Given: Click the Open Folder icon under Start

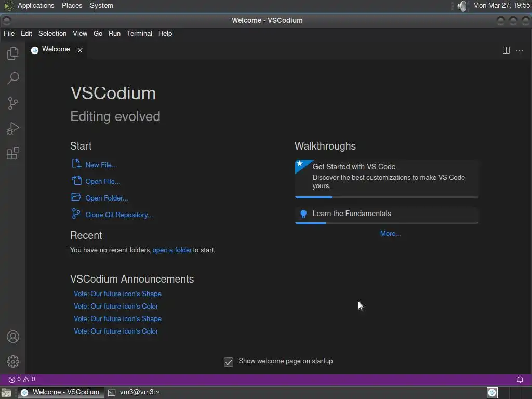Looking at the screenshot, I should [x=76, y=197].
